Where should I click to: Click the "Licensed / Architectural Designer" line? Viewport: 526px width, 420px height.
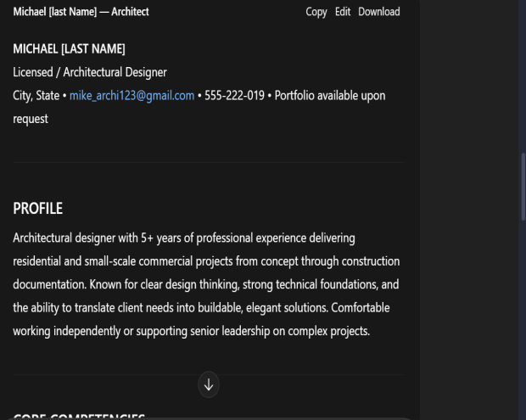(90, 72)
